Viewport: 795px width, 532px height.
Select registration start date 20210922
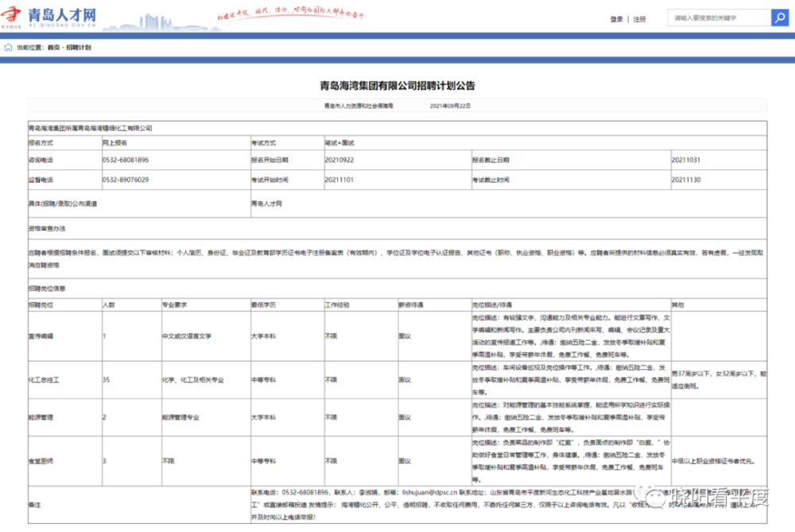(x=397, y=160)
